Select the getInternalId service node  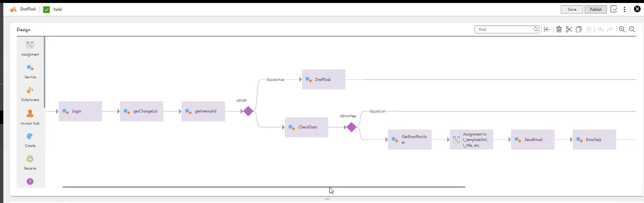[x=203, y=111]
